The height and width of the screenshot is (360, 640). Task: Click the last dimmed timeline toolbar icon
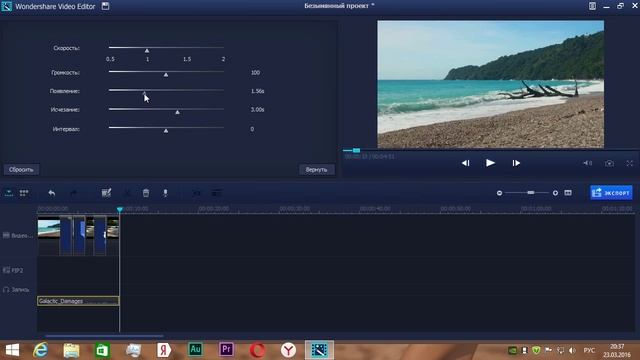click(x=216, y=193)
